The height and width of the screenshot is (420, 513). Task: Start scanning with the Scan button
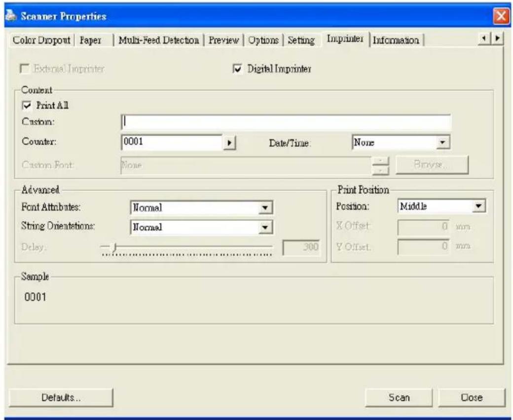tap(399, 397)
